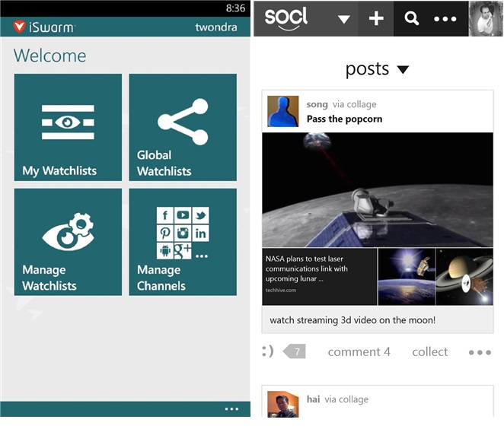Click the 8:36 status bar clock
504x429 pixels.
(x=235, y=8)
